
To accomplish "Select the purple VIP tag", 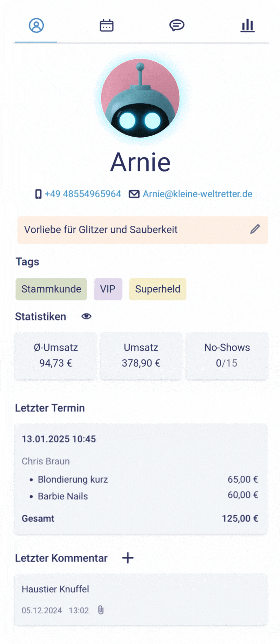I will (108, 289).
